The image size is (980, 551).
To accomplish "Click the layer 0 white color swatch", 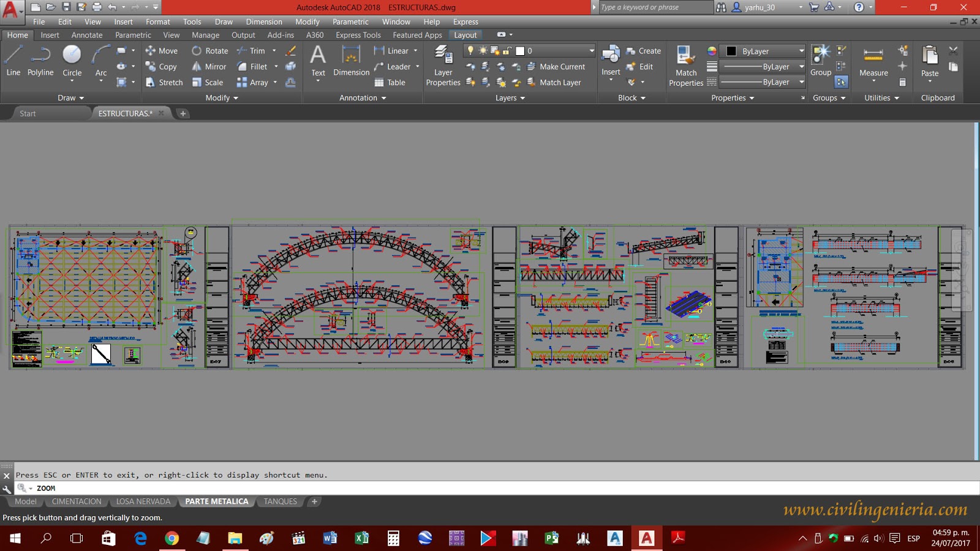I will tap(520, 51).
